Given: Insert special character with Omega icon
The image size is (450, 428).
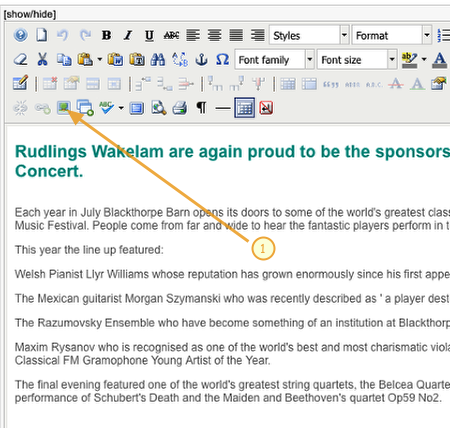Looking at the screenshot, I should point(222,60).
